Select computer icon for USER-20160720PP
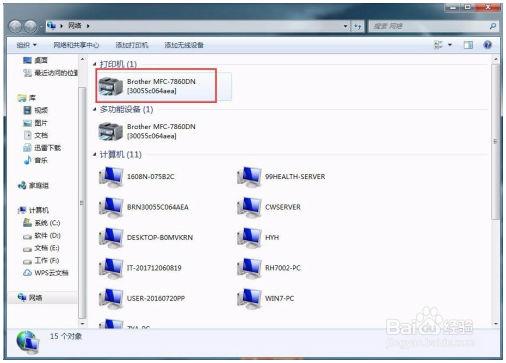Screen dimensions: 506x363 coord(111,298)
